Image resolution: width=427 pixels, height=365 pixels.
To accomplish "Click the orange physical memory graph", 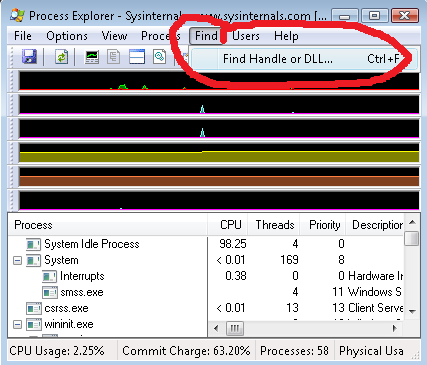I will tap(219, 177).
